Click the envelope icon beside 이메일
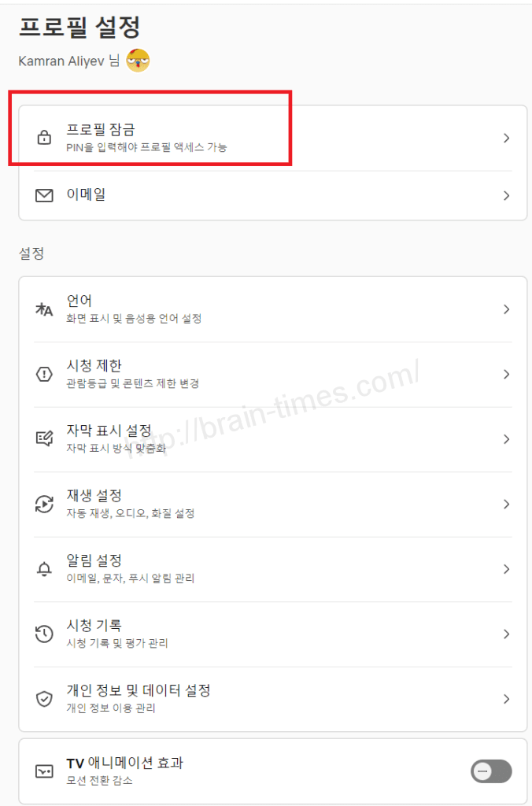The height and width of the screenshot is (806, 532). (x=45, y=195)
